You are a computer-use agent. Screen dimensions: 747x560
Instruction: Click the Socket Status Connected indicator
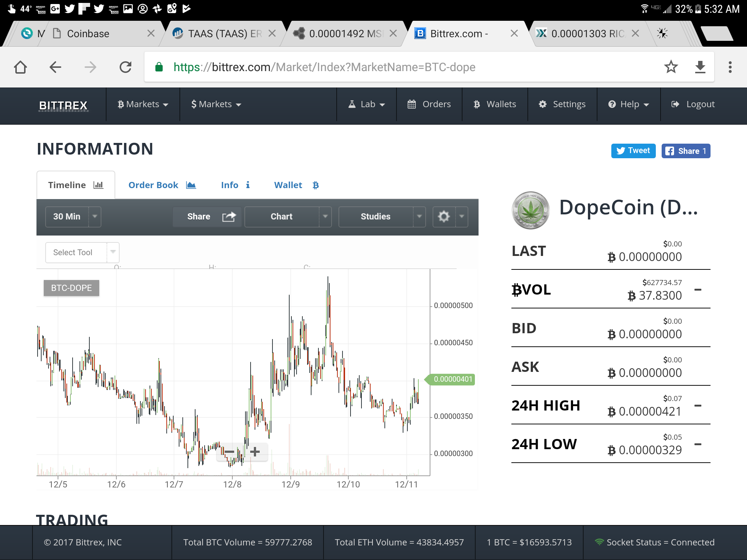[654, 542]
